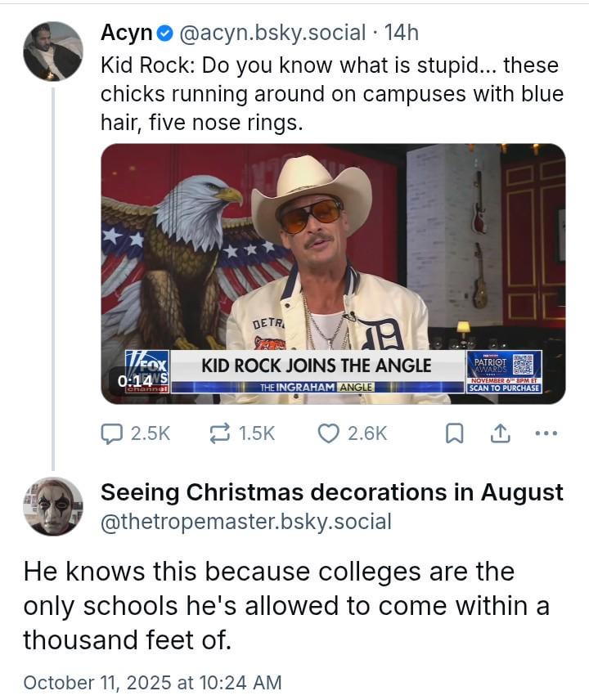
Task: Open Acyn's profile avatar
Action: point(53,51)
